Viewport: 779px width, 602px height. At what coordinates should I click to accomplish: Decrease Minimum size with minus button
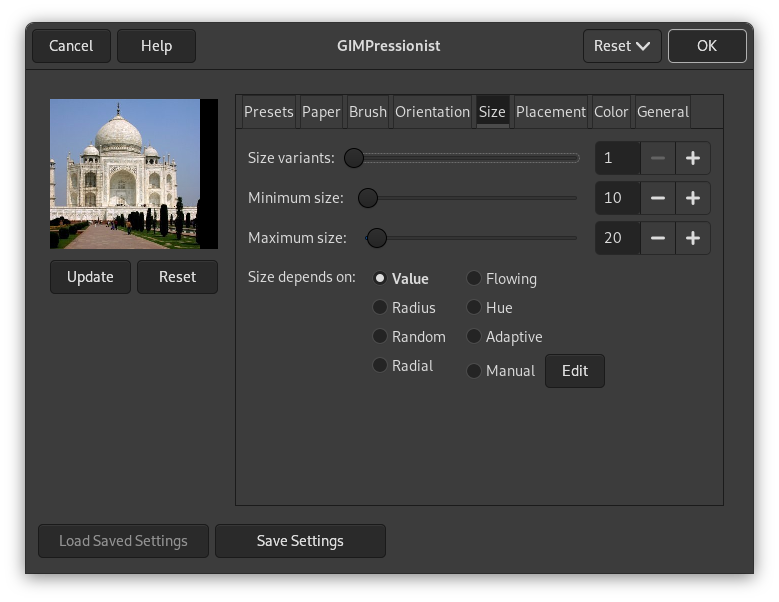[x=657, y=198]
